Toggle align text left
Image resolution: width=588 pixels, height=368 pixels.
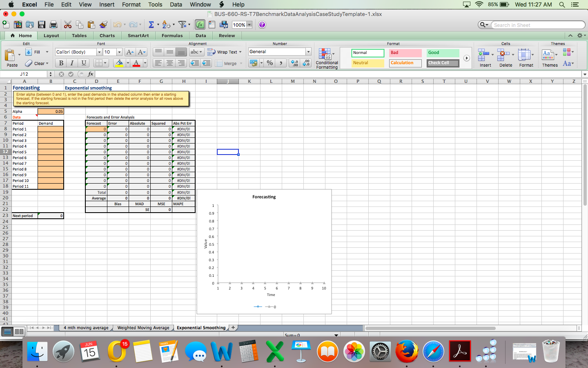(158, 63)
